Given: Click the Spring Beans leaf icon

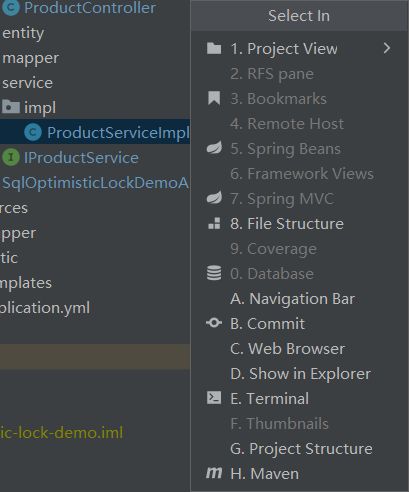Looking at the screenshot, I should [214, 148].
